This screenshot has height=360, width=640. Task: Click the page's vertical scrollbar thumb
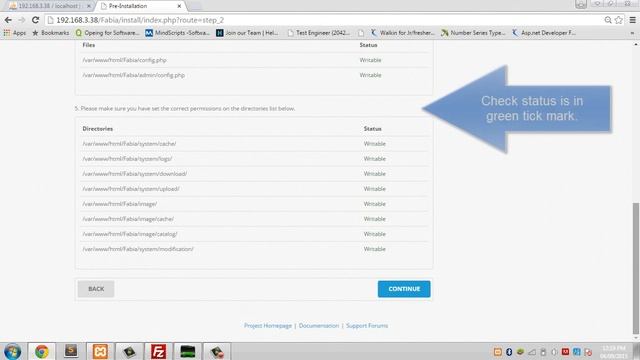[636, 268]
